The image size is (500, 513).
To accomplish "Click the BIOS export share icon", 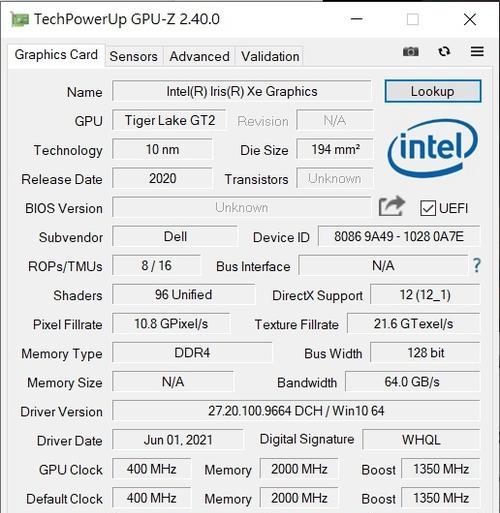I will click(x=392, y=206).
